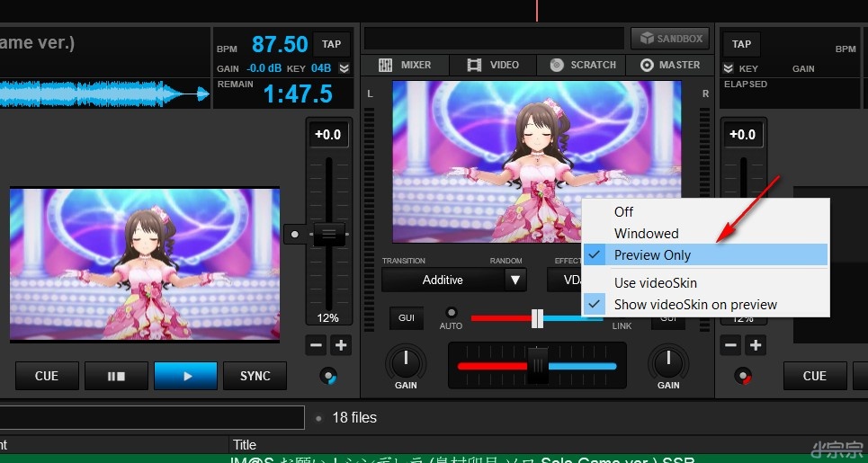
Task: Enable the Use videoSkin option
Action: point(655,283)
